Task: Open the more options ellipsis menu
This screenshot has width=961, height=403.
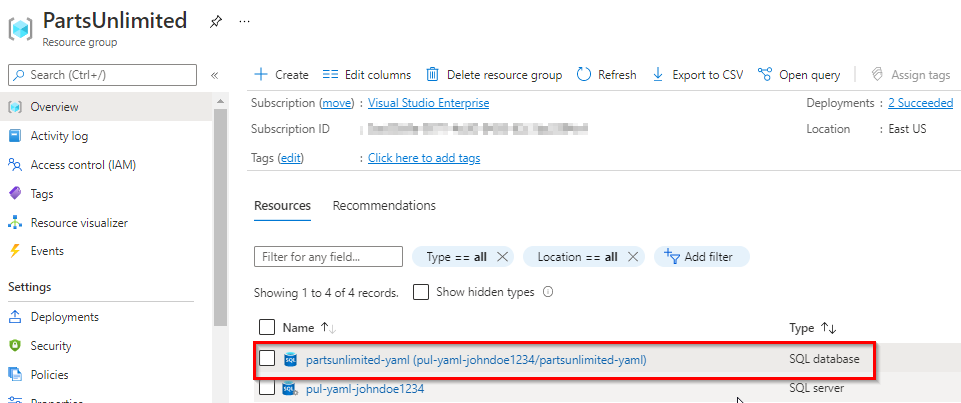Action: tap(245, 21)
